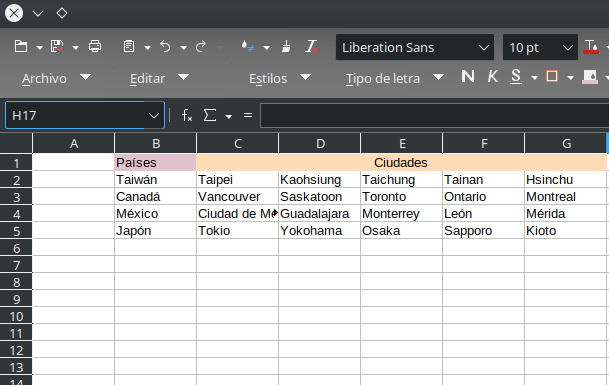This screenshot has height=385, width=609.
Task: Select the México cell
Action: [x=156, y=214]
